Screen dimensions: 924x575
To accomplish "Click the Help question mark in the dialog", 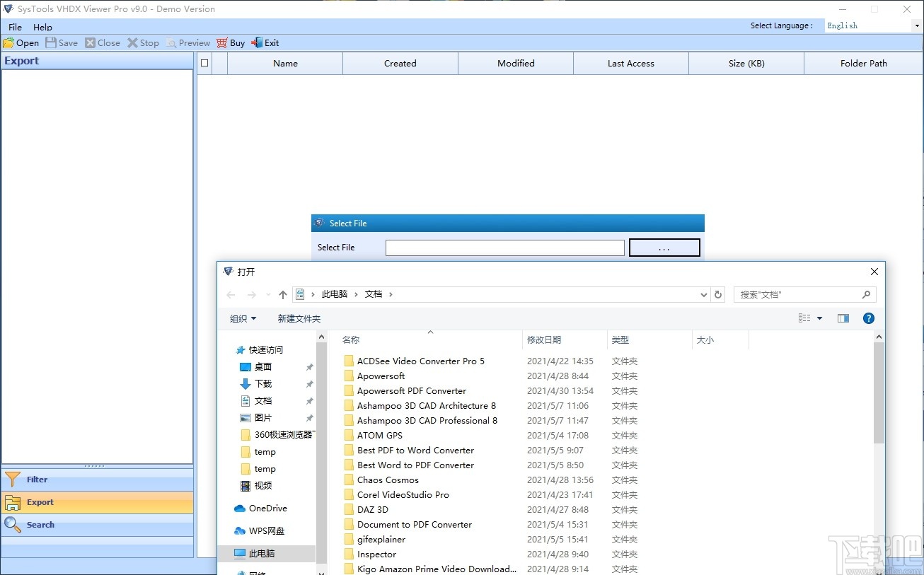I will click(869, 318).
